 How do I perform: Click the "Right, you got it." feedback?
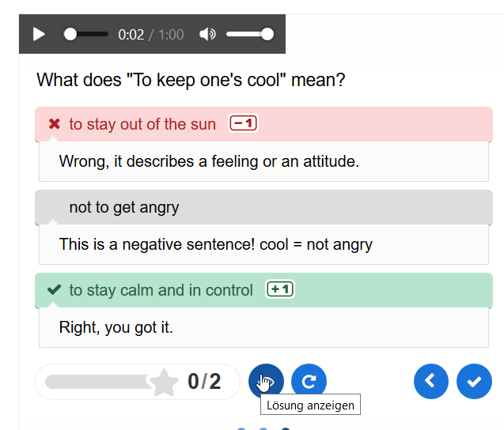[x=116, y=327]
